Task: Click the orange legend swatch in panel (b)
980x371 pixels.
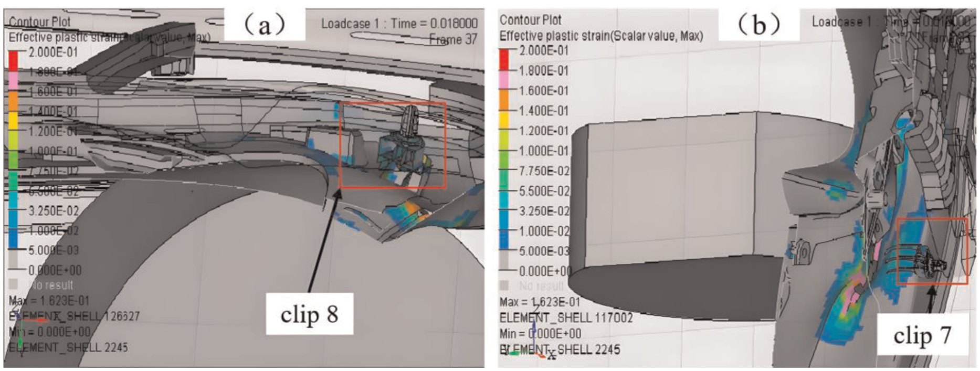Action: tap(504, 100)
